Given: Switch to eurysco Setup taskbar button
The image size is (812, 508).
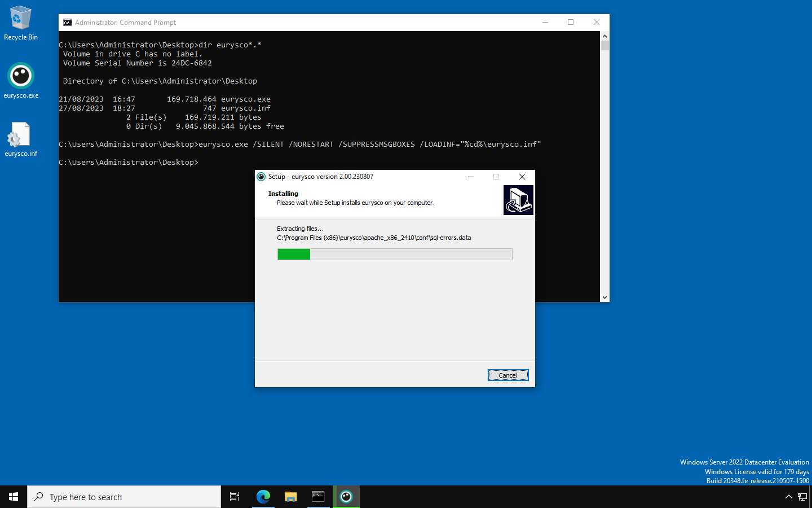Looking at the screenshot, I should 346,497.
